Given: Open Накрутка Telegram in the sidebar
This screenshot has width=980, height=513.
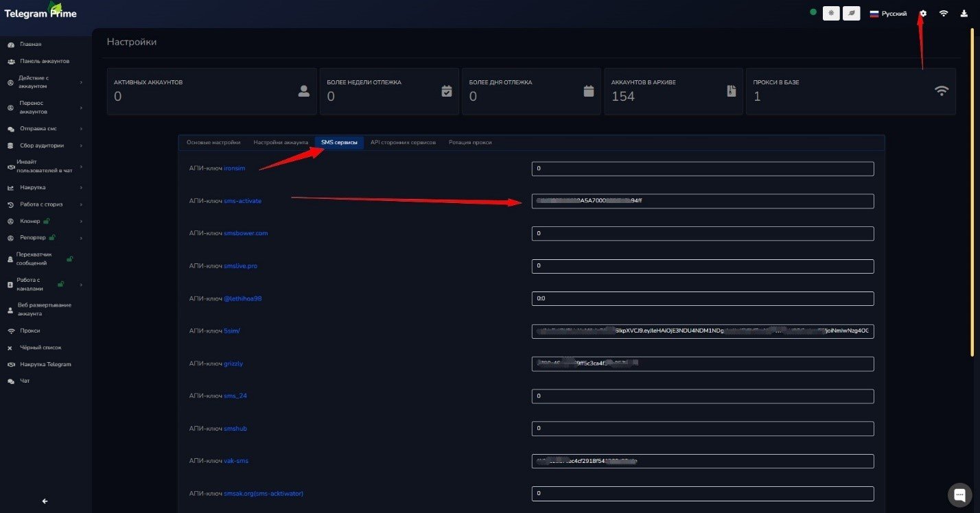Looking at the screenshot, I should pos(45,364).
